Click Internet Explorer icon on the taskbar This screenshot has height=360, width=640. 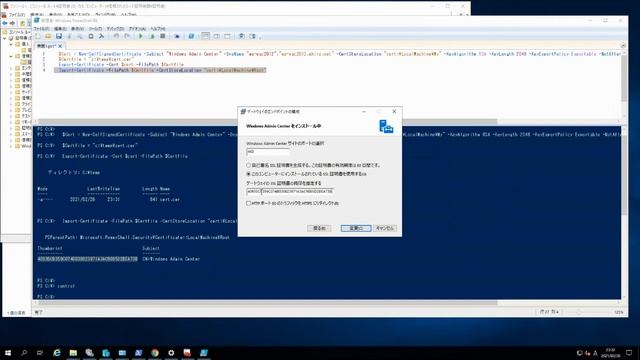[57, 353]
